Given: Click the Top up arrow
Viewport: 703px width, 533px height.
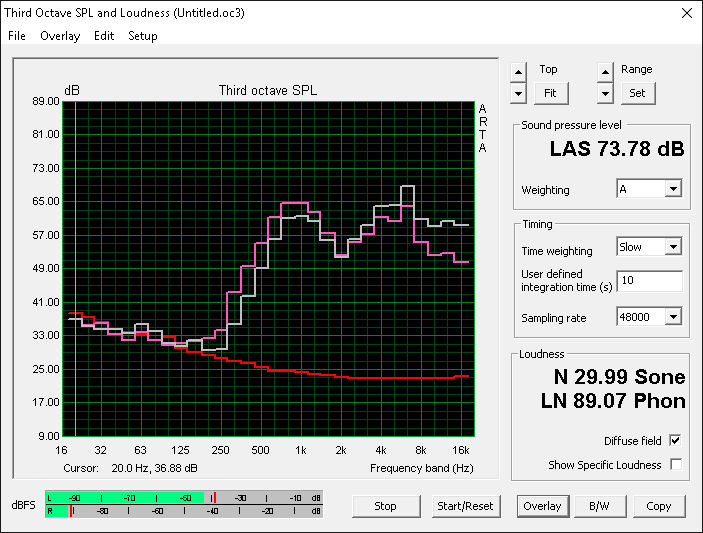Looking at the screenshot, I should (x=518, y=72).
